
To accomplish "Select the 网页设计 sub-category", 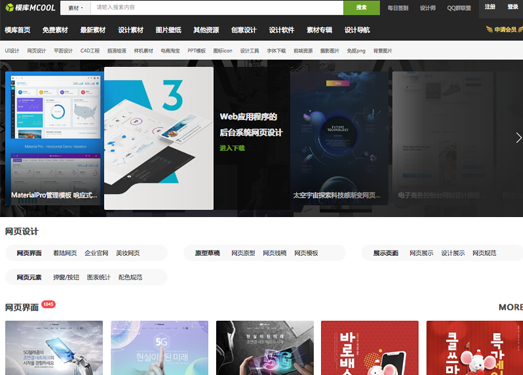I will click(36, 51).
